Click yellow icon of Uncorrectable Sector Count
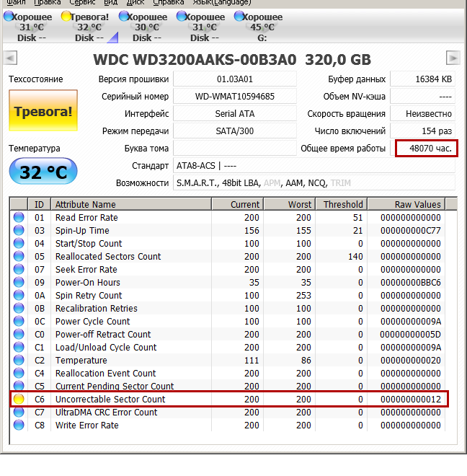Viewport: 467px width, 476px height. (x=19, y=399)
